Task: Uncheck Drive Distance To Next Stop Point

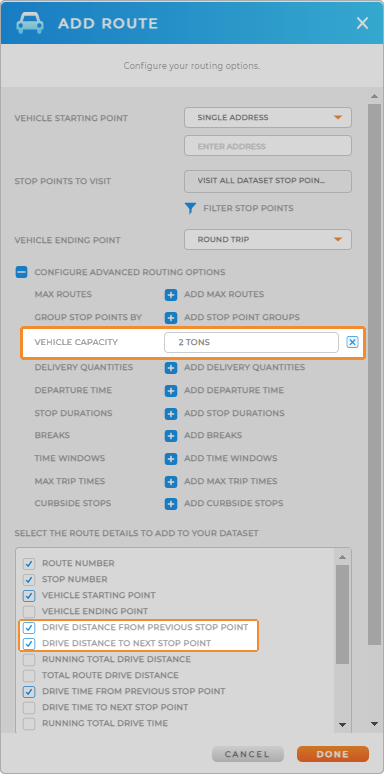Action: coord(29,644)
